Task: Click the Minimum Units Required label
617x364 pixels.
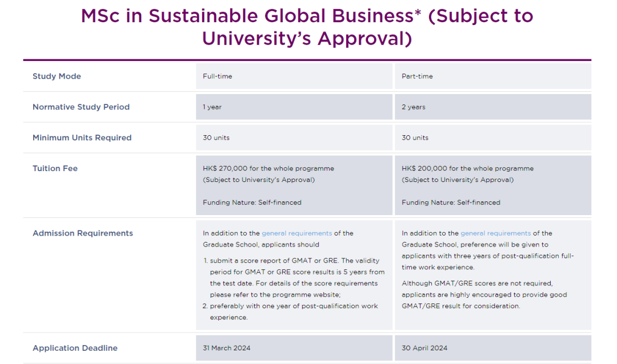Action: click(82, 138)
